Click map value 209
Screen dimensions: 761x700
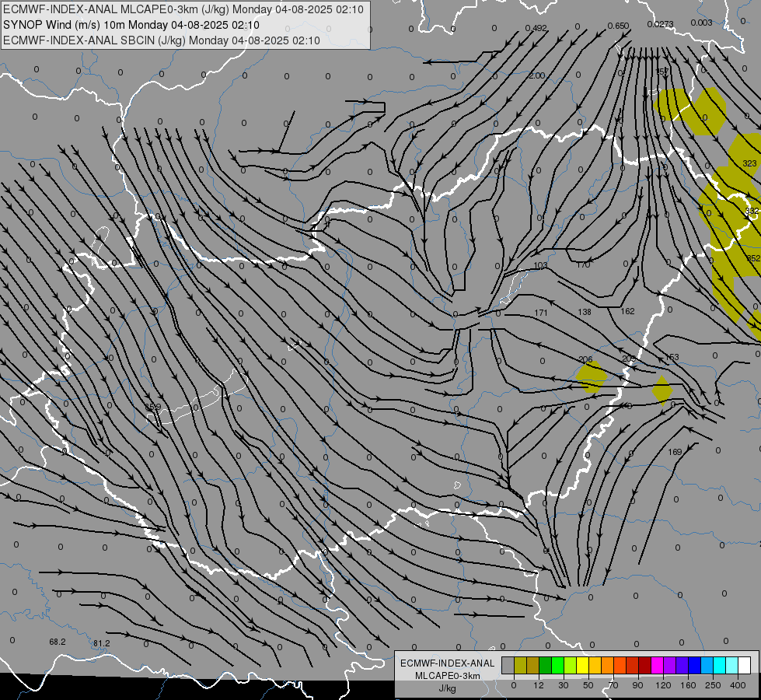(x=629, y=359)
